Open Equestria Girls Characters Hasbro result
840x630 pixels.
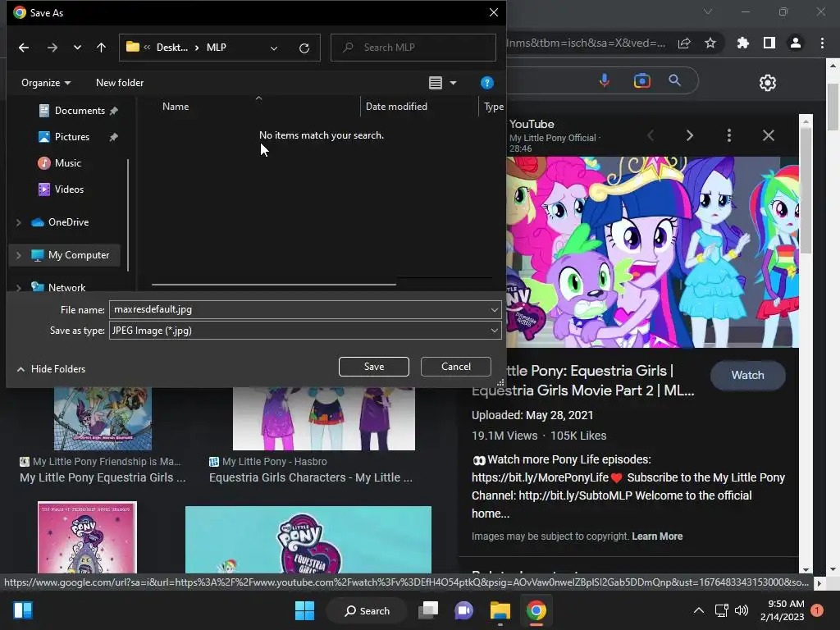coord(311,477)
